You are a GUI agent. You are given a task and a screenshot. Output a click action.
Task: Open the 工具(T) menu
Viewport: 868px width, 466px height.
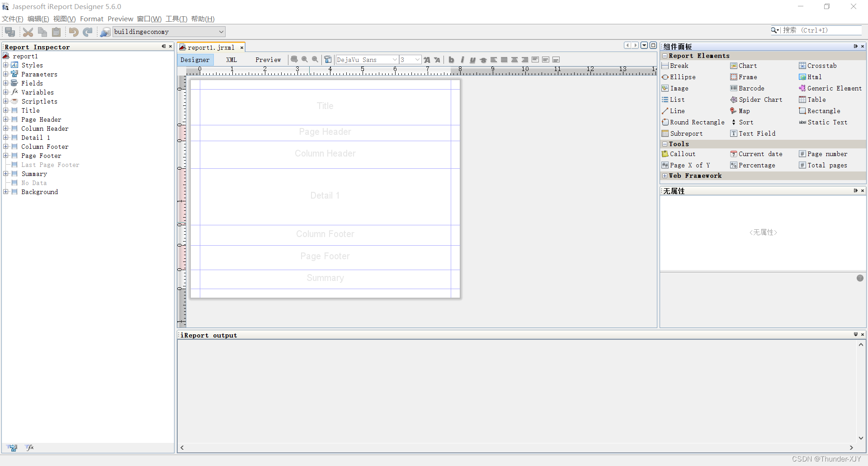tap(176, 19)
